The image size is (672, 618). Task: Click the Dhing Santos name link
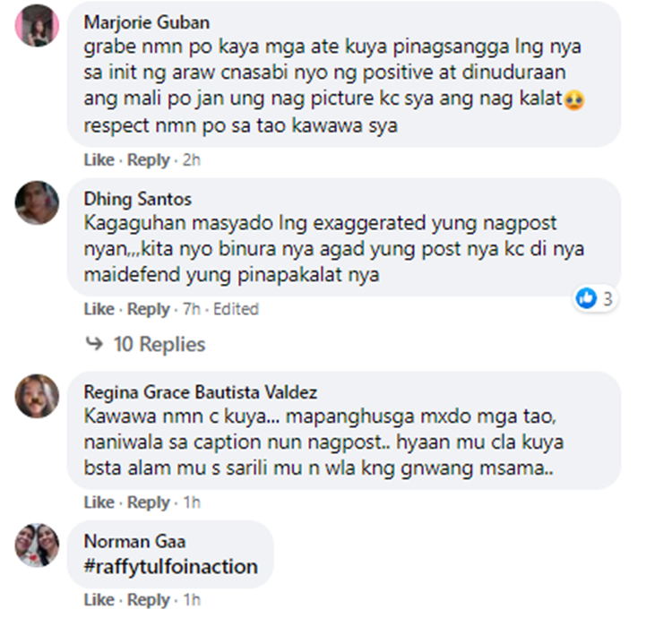(137, 199)
